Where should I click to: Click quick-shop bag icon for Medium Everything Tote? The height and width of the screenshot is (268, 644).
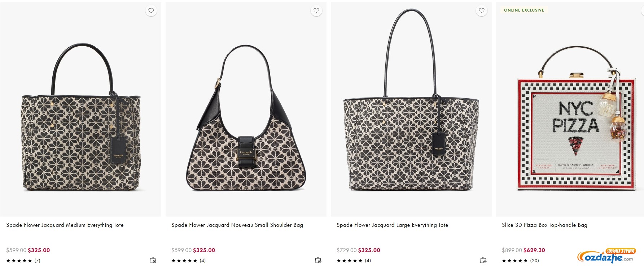click(x=153, y=260)
